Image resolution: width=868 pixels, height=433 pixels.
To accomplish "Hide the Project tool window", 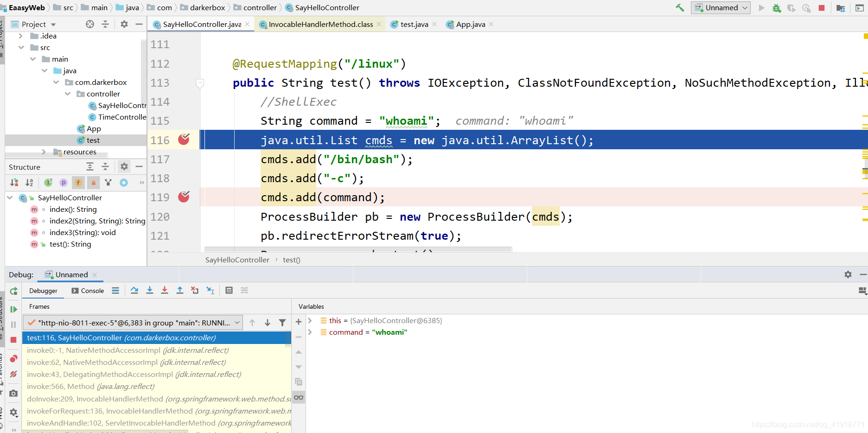I will 139,24.
